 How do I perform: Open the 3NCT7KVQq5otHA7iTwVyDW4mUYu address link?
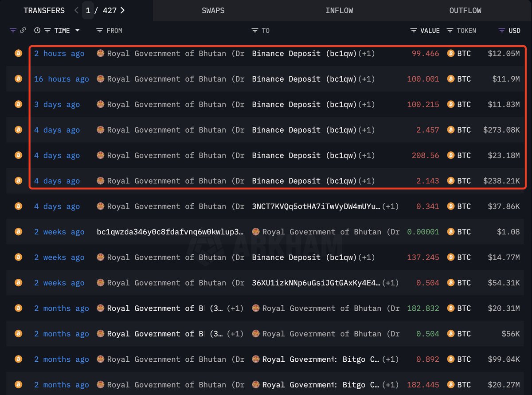pos(316,206)
